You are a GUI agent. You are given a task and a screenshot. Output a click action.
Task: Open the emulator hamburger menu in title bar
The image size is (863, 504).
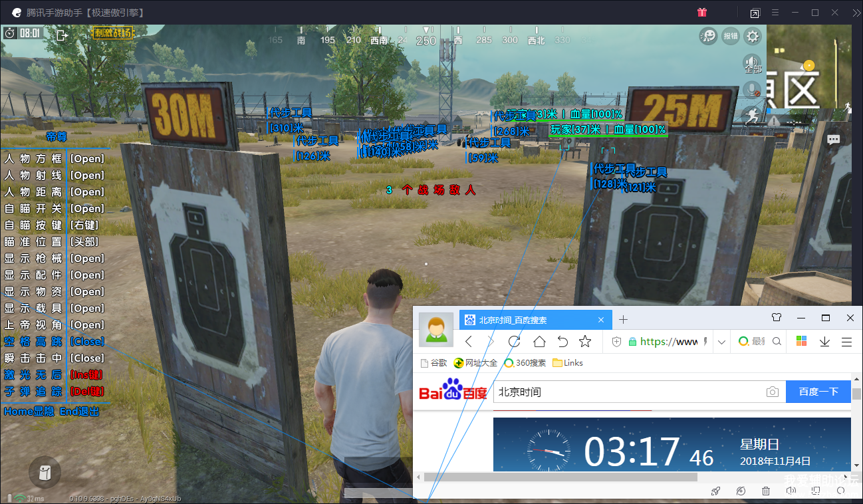pos(775,13)
